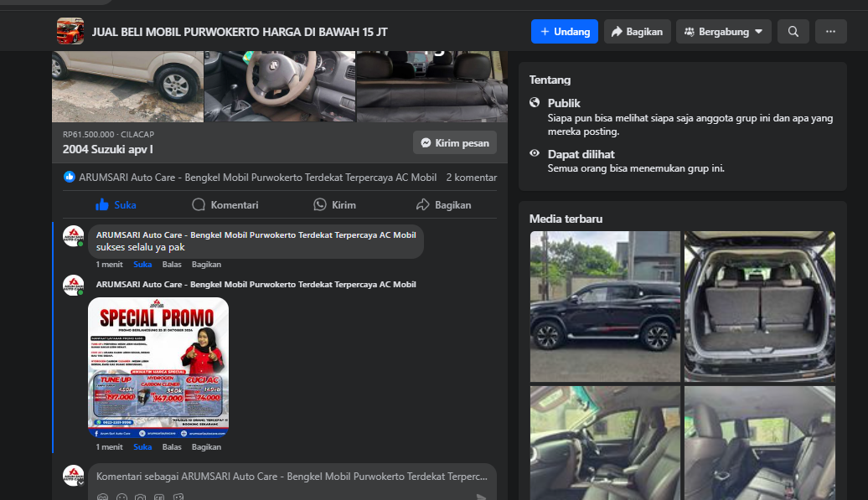Click text 'Semua orang bisa menemukan grup ini.'
Image resolution: width=868 pixels, height=500 pixels.
[636, 168]
